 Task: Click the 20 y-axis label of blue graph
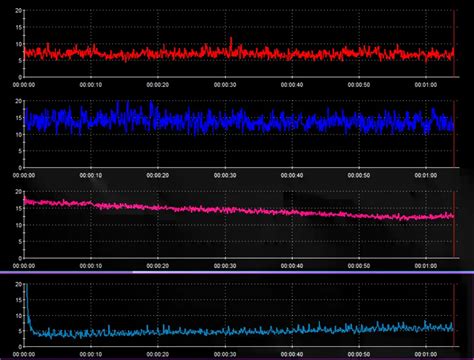click(19, 101)
